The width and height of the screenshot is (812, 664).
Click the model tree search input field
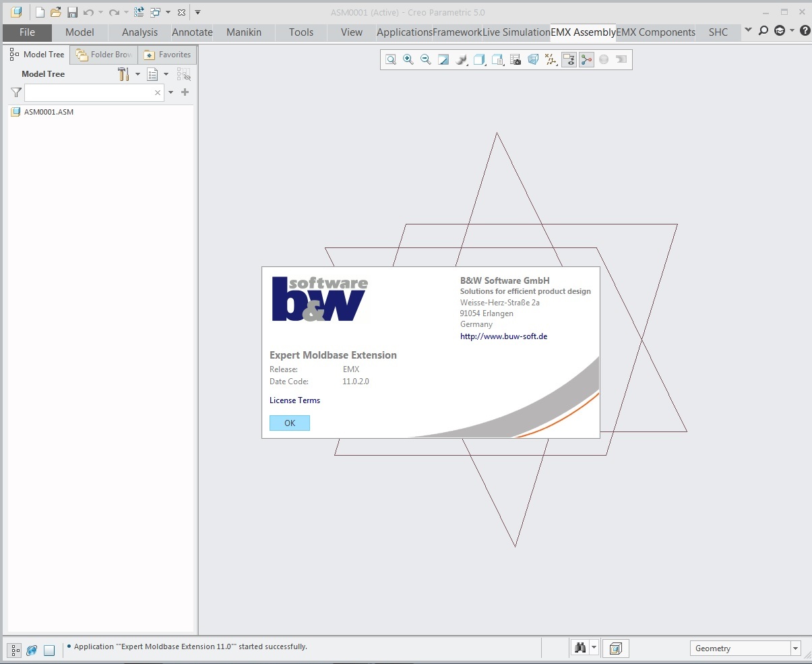(x=94, y=92)
